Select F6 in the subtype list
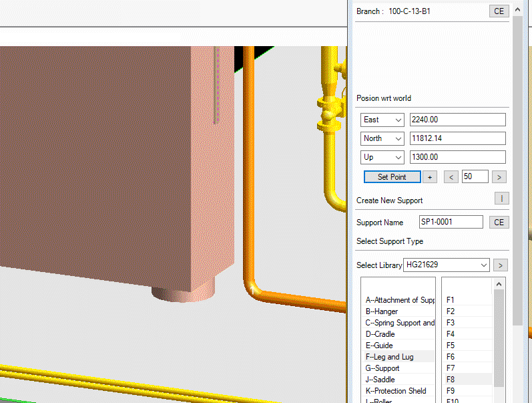Screen dimensions: 532x403 (467, 357)
